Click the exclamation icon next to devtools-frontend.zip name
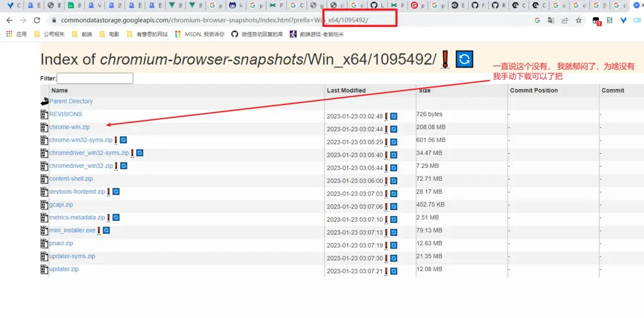644x318 pixels. [x=109, y=192]
